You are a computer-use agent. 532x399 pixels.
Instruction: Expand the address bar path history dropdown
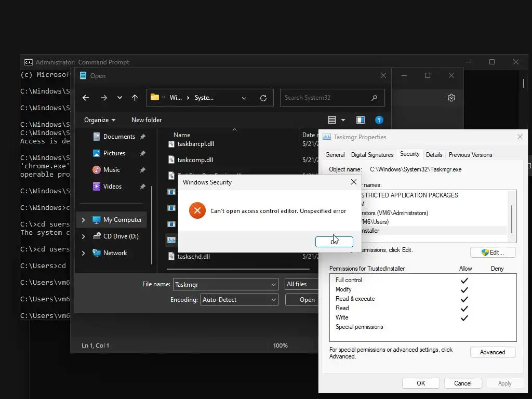point(244,98)
